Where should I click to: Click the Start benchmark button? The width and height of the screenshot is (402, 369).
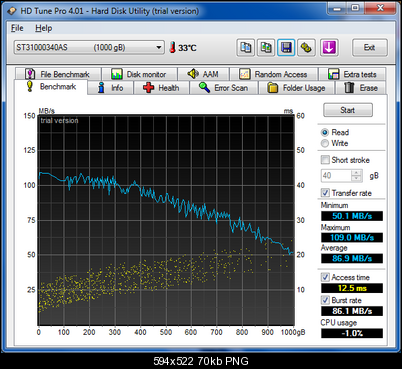click(x=348, y=110)
